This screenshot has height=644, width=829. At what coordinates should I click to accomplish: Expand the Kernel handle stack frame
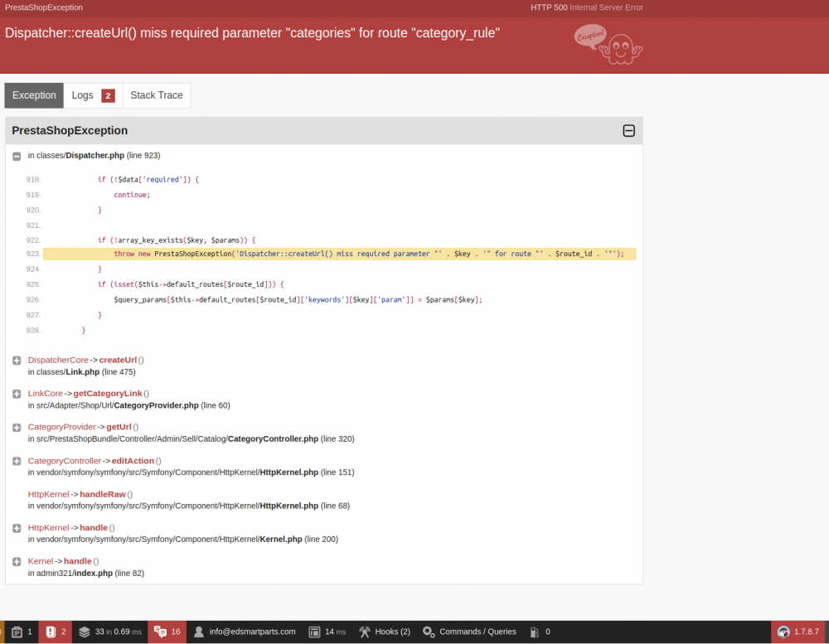[17, 561]
